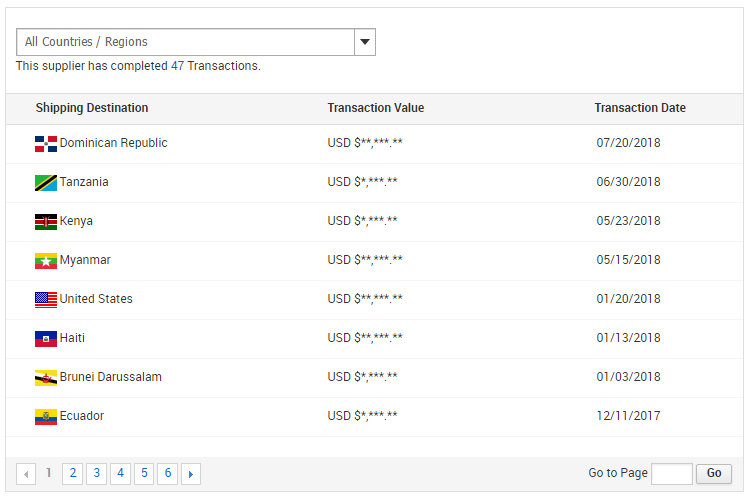Click the Tanzania flag icon
750x500 pixels.
pyautogui.click(x=46, y=183)
